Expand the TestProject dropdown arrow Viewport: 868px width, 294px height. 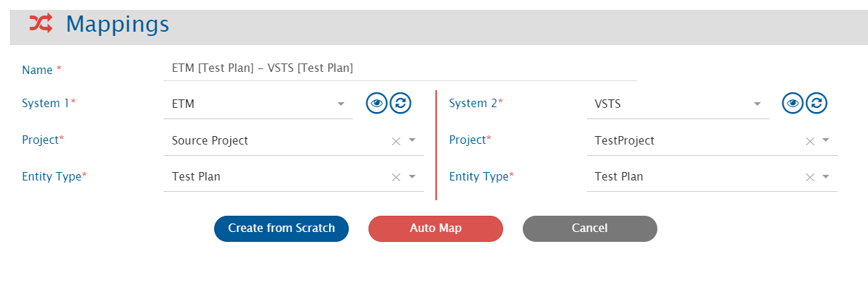coord(826,140)
